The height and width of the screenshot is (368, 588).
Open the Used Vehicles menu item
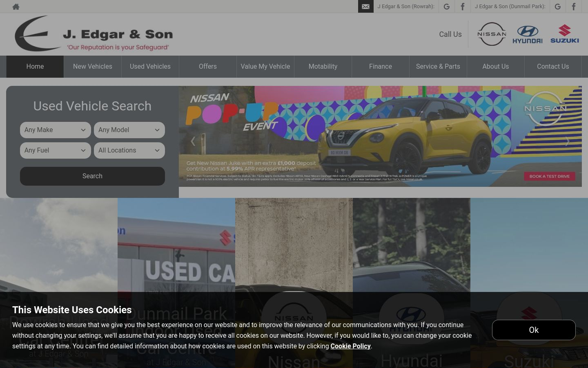(150, 67)
